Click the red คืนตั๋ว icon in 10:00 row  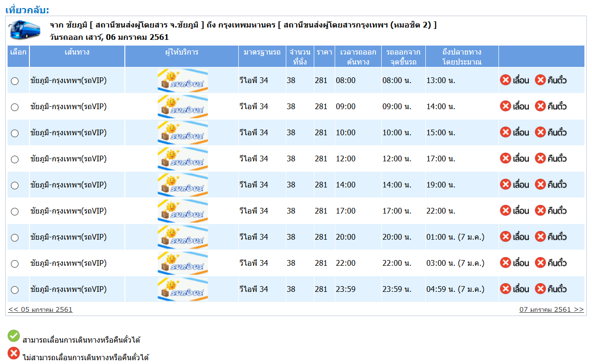tap(540, 132)
